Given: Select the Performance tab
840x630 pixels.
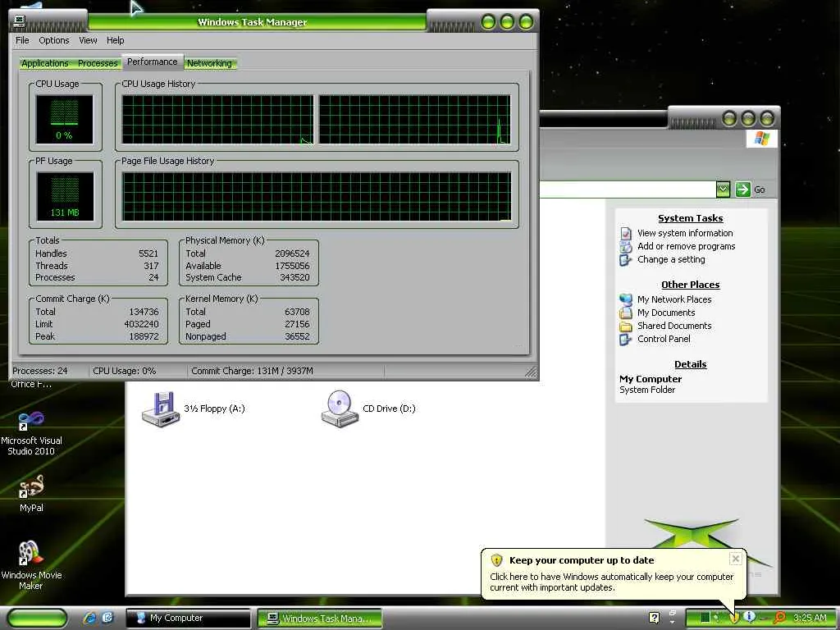Looking at the screenshot, I should coord(152,62).
